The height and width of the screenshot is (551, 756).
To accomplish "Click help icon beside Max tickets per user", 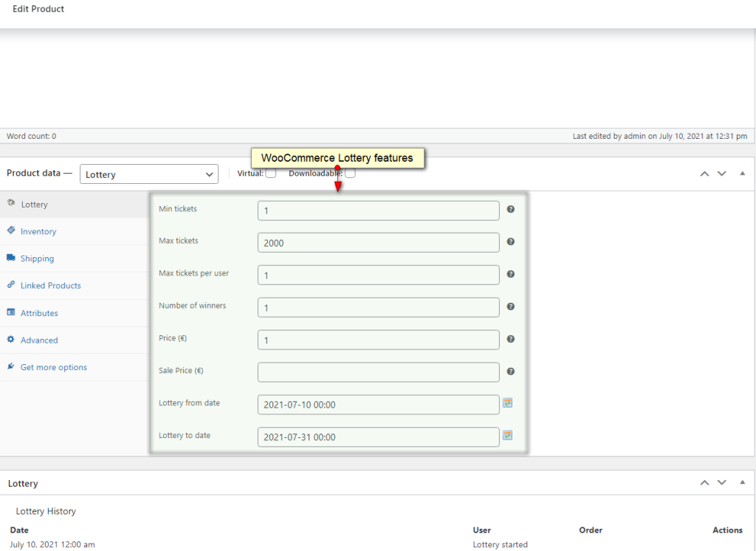I will pos(511,273).
